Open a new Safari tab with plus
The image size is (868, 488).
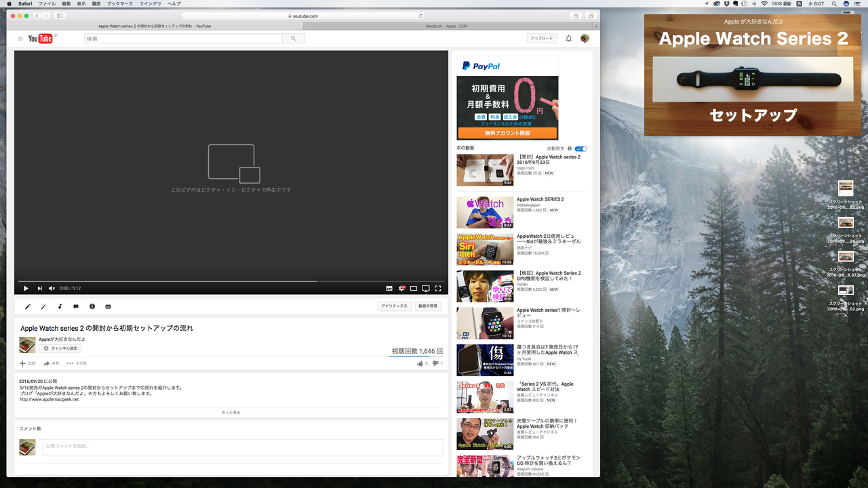tap(596, 26)
